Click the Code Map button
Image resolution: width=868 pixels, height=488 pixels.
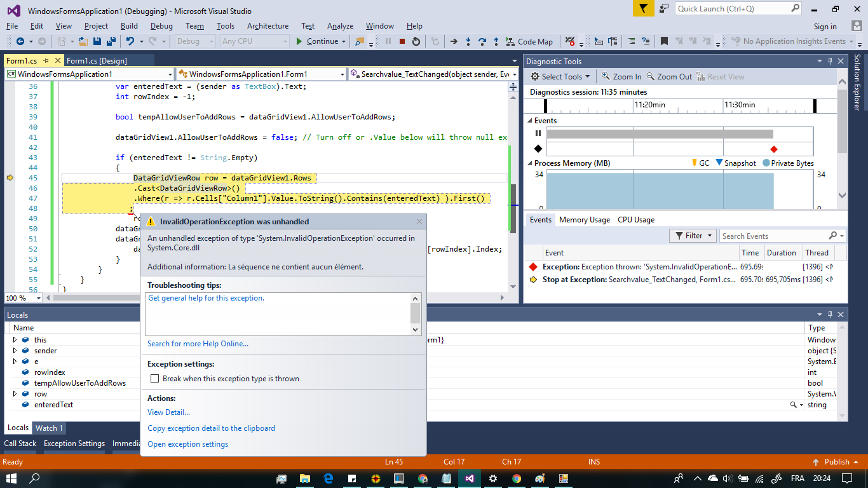pyautogui.click(x=529, y=41)
